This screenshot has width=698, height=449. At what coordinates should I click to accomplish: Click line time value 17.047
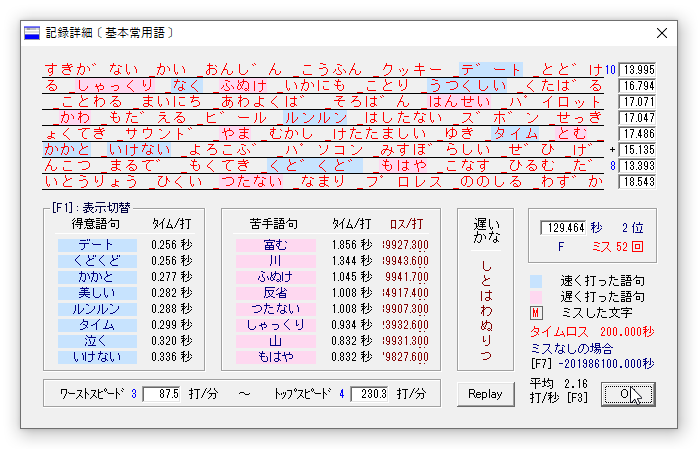[x=637, y=118]
